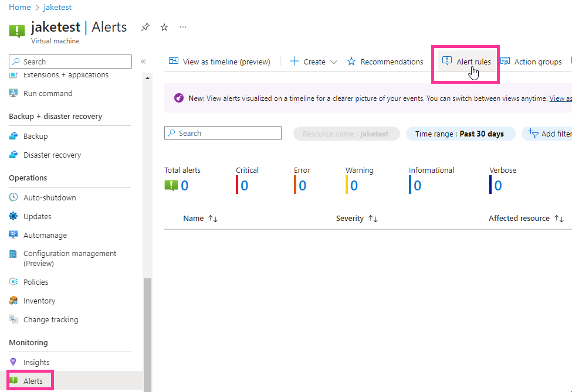The width and height of the screenshot is (572, 392).
Task: Open jaketest breadcrumb link
Action: (x=57, y=7)
